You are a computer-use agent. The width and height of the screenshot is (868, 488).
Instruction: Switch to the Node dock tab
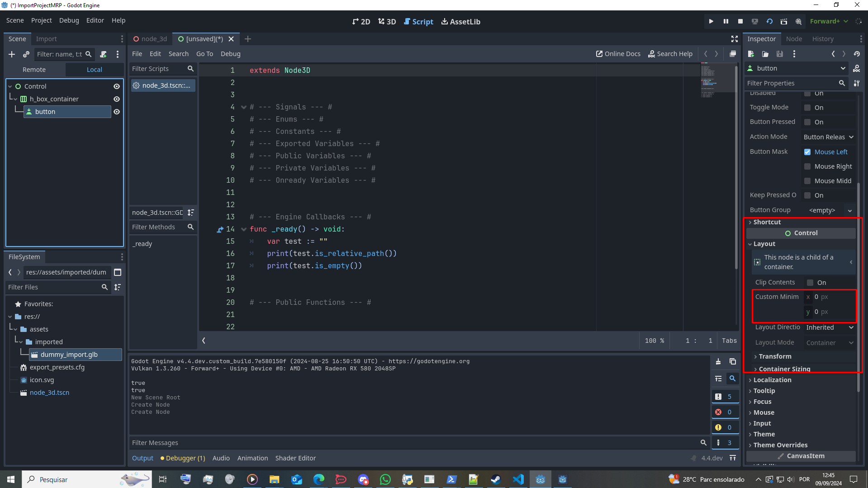794,39
